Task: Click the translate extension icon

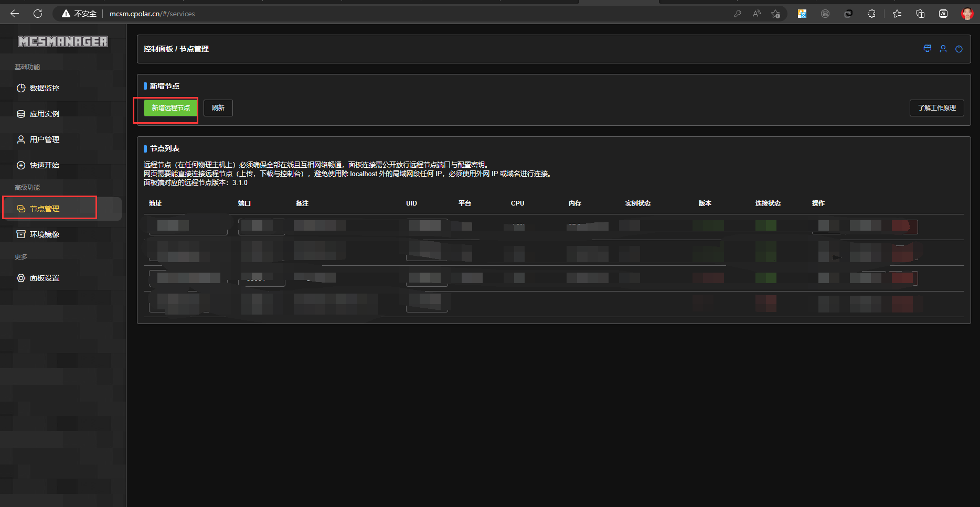Action: pyautogui.click(x=802, y=14)
